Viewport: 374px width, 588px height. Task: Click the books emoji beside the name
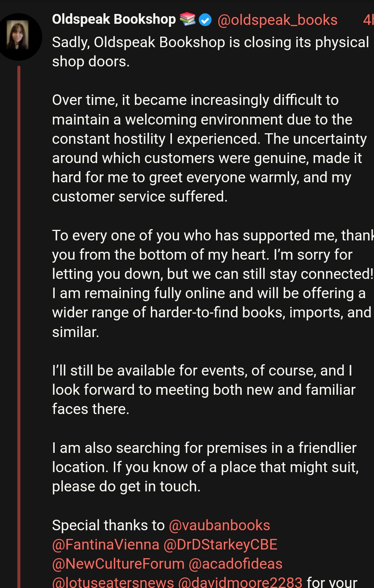click(x=187, y=19)
